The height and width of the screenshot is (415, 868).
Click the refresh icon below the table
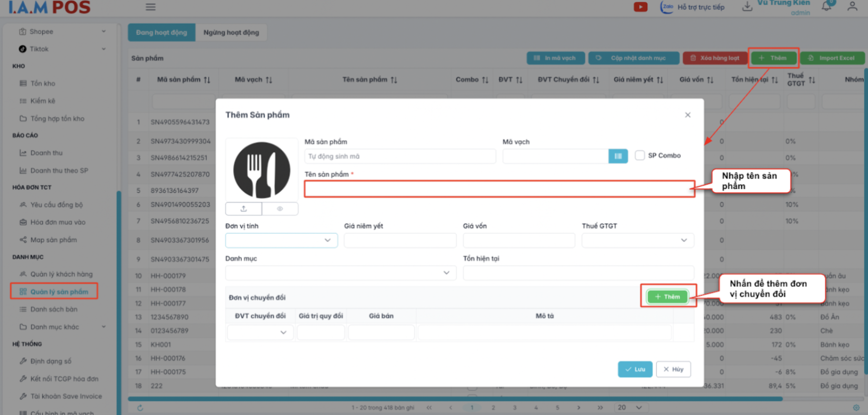[140, 408]
